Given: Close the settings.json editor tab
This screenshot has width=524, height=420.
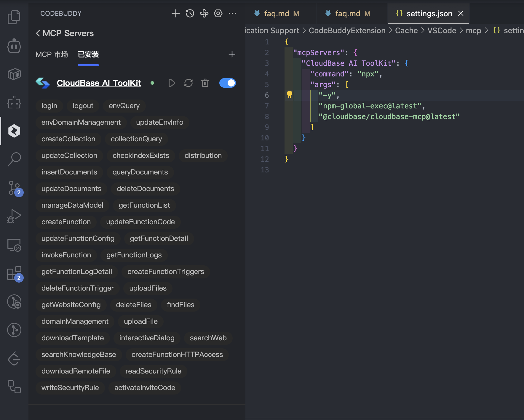Looking at the screenshot, I should point(461,14).
